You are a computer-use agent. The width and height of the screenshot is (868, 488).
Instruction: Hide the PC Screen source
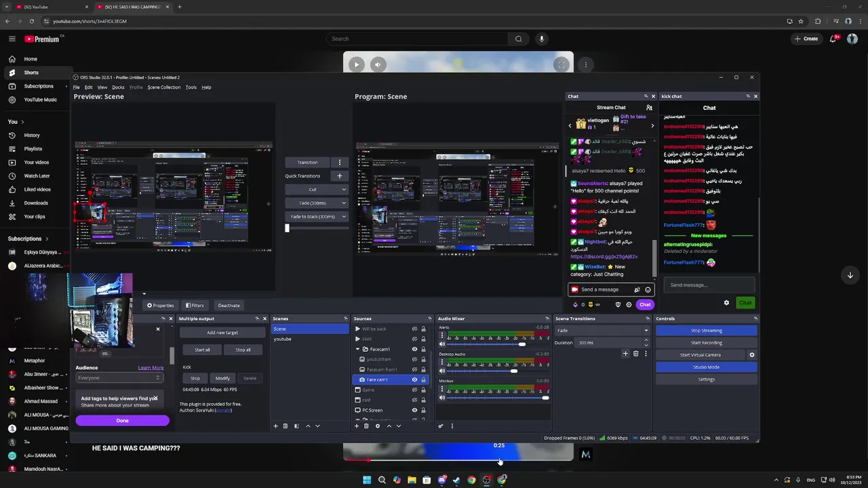click(414, 410)
